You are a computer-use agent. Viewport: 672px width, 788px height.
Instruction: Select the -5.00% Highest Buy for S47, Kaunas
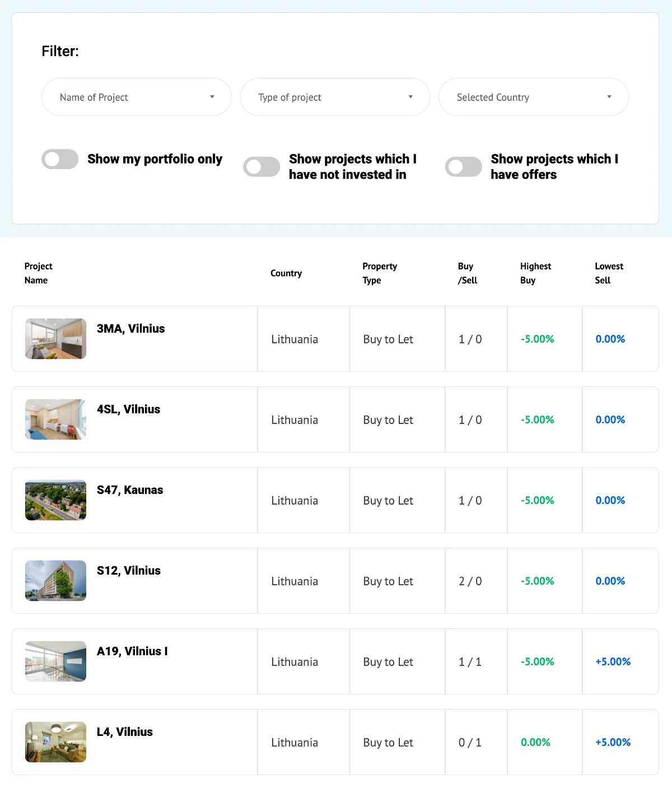tap(538, 500)
